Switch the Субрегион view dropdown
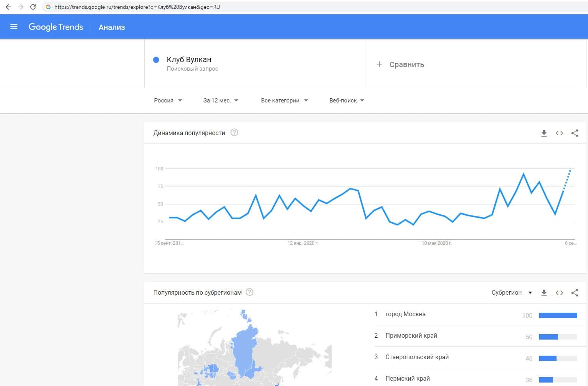 pos(512,293)
